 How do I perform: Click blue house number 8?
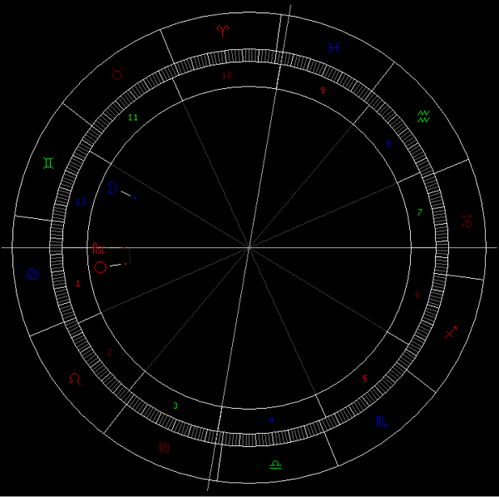coord(388,144)
